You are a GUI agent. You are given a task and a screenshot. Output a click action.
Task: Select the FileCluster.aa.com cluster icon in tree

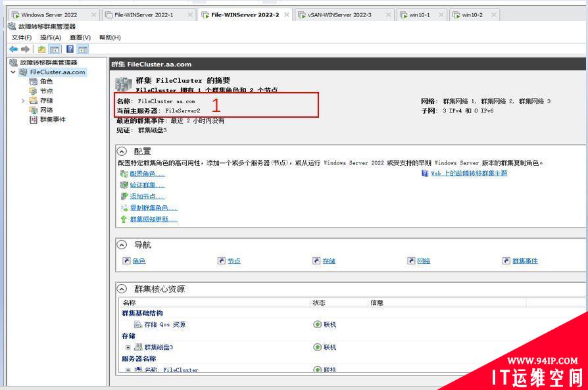pos(23,72)
